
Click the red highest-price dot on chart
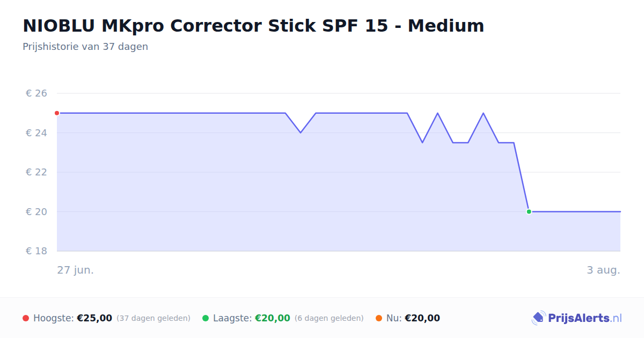click(57, 113)
